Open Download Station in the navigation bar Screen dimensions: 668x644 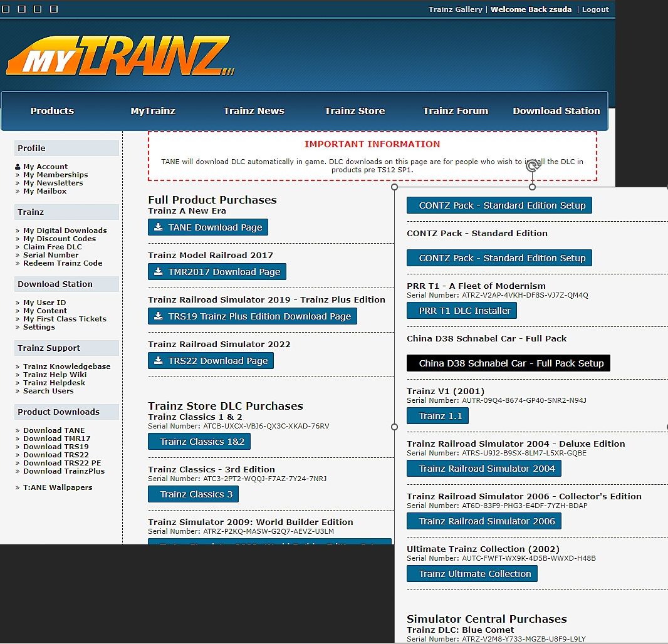pyautogui.click(x=556, y=111)
